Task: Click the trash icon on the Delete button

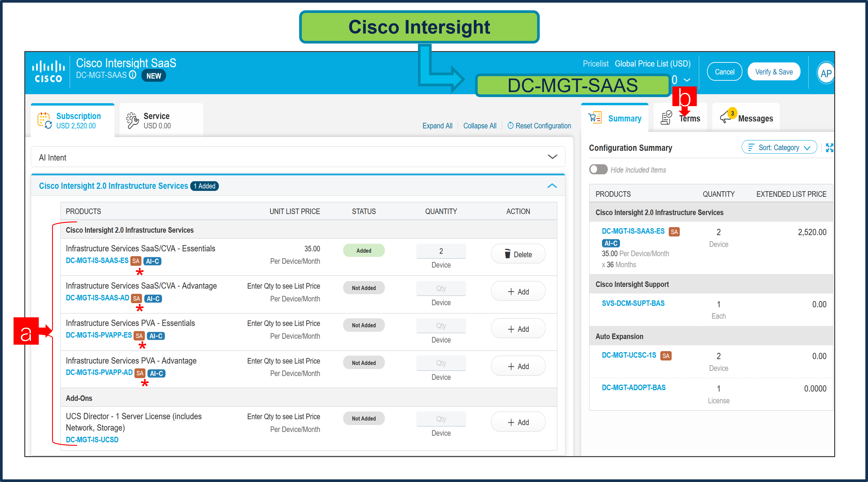Action: pyautogui.click(x=507, y=254)
